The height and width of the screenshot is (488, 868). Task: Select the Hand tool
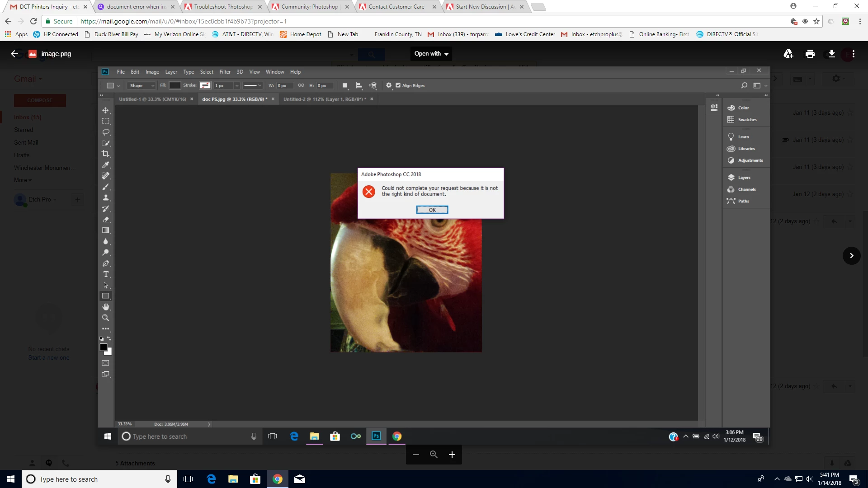point(105,307)
